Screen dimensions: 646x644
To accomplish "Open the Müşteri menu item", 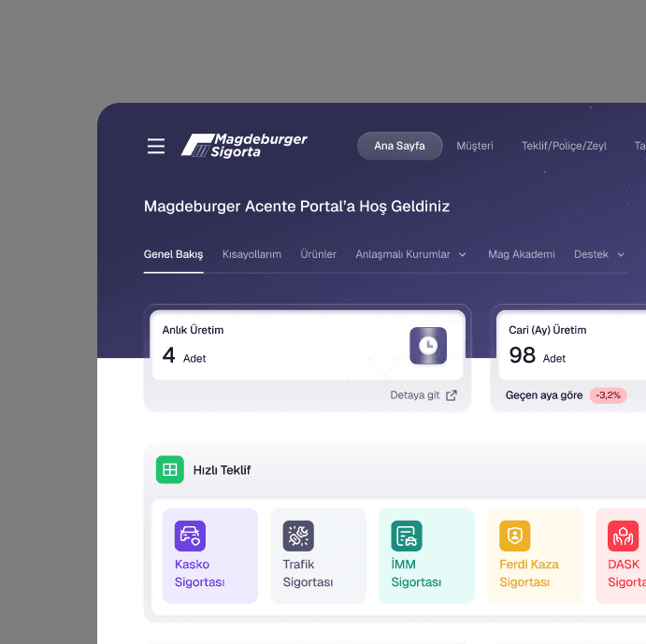I will click(475, 146).
